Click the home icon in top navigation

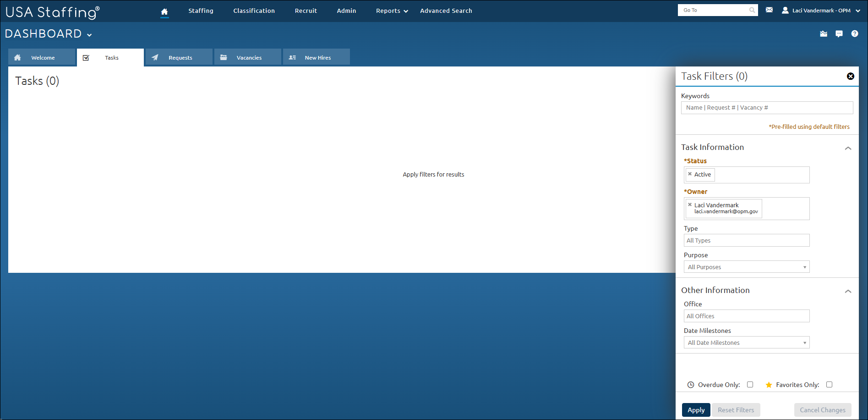164,11
